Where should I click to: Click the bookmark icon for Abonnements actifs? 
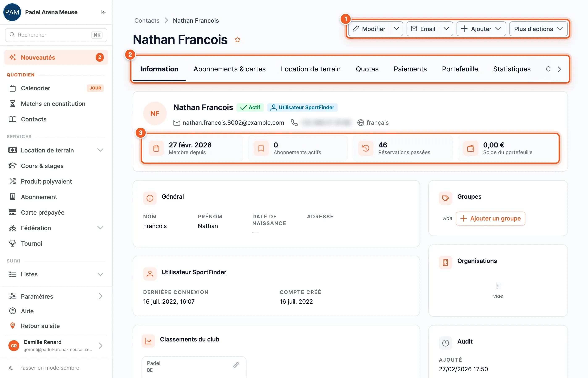pyautogui.click(x=261, y=148)
